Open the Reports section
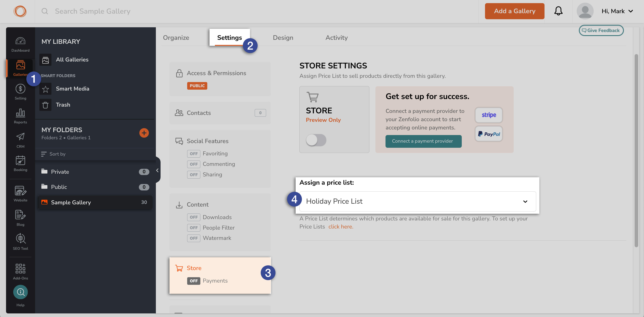Viewport: 644px width, 317px height. (20, 116)
